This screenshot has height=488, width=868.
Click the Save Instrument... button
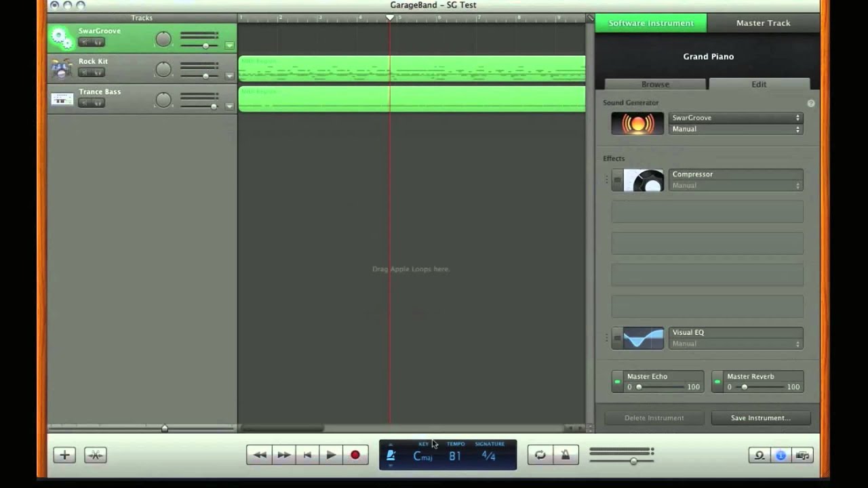click(x=761, y=418)
